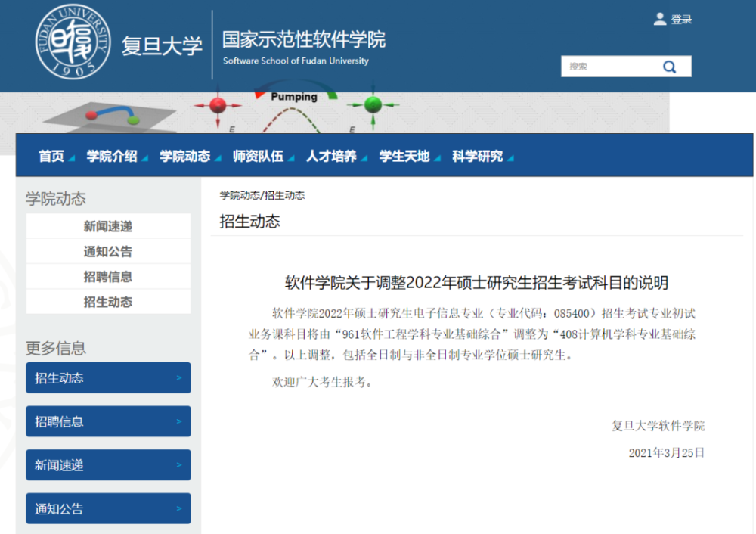
Task: Expand the 学院介绍 navigation dropdown
Action: (x=112, y=156)
